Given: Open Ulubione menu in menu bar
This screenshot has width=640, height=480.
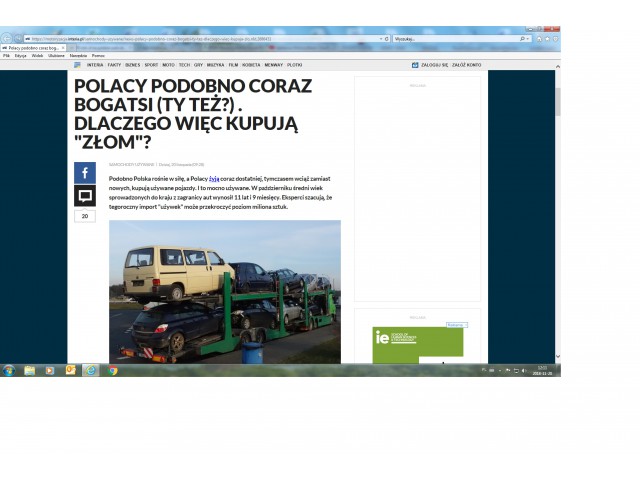Looking at the screenshot, I should click(57, 55).
